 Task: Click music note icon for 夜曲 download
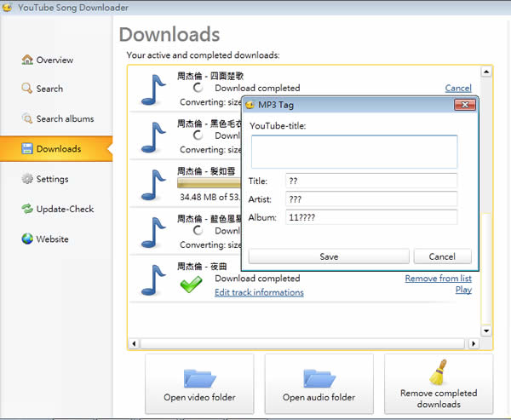(153, 280)
